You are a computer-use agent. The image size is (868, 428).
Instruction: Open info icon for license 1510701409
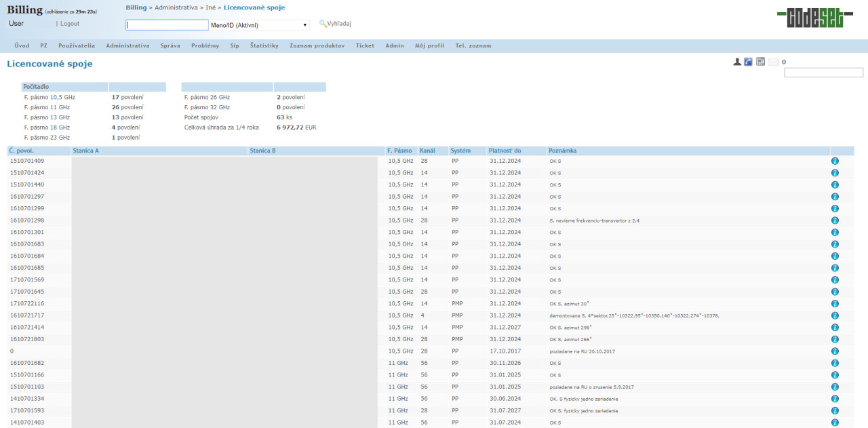(835, 161)
